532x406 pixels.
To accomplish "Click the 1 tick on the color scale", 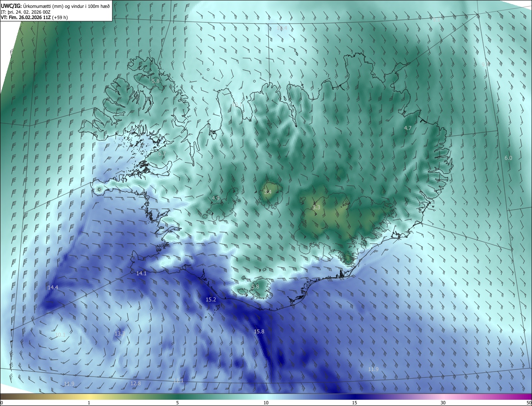I will click(x=89, y=403).
